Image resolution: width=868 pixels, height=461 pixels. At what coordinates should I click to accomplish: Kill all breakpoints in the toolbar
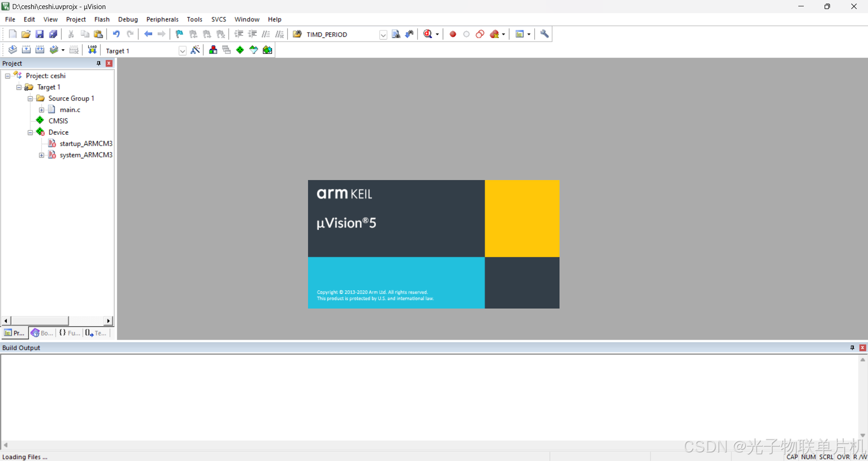pyautogui.click(x=494, y=34)
